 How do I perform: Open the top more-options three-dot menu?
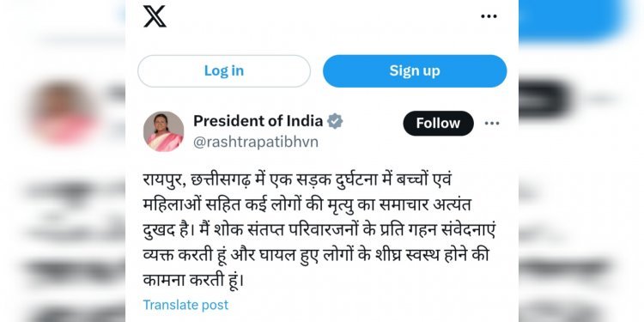[x=489, y=16]
